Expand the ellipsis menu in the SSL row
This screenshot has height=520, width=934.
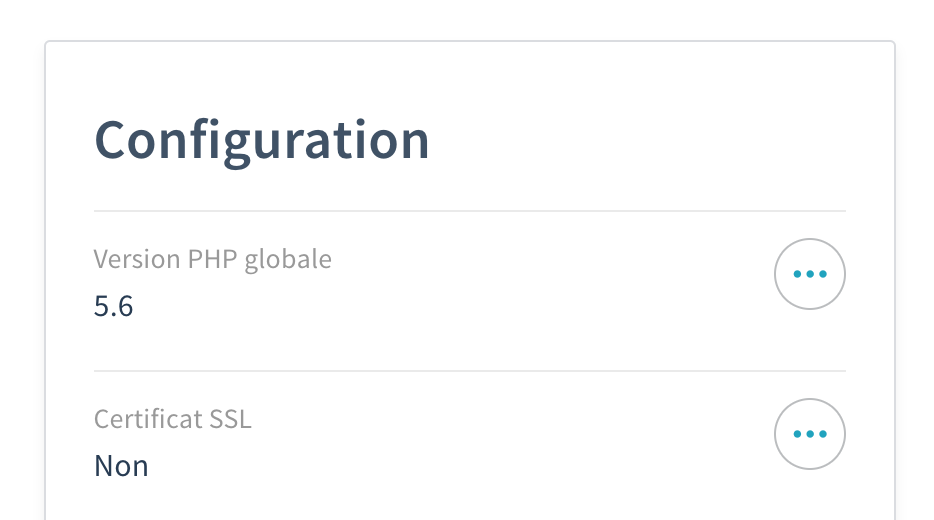(x=810, y=434)
